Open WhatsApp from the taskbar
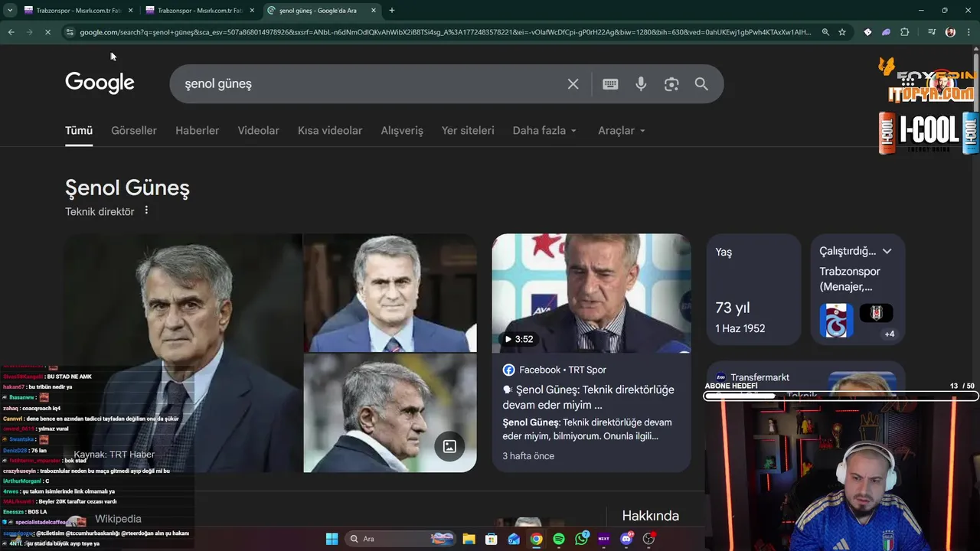 click(581, 539)
